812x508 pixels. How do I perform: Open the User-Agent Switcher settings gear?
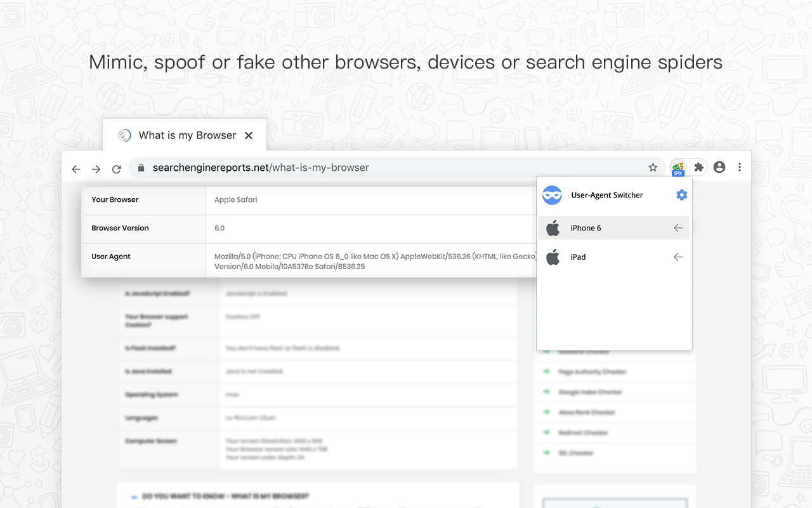point(681,195)
